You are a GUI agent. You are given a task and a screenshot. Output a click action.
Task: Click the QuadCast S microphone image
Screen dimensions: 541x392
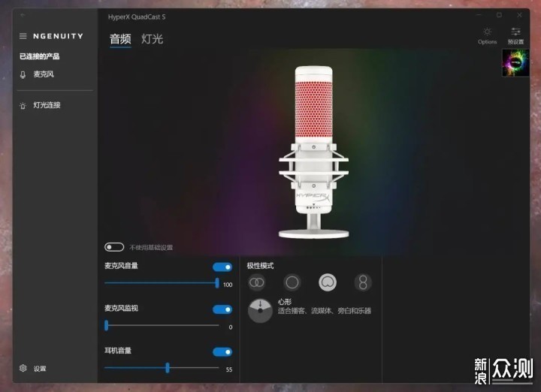(313, 152)
